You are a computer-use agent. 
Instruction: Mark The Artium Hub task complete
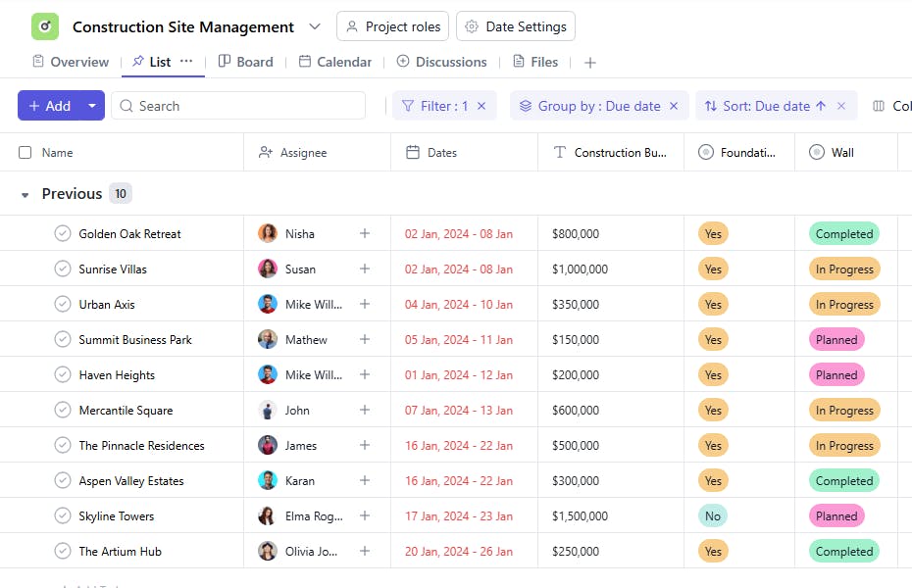[63, 551]
